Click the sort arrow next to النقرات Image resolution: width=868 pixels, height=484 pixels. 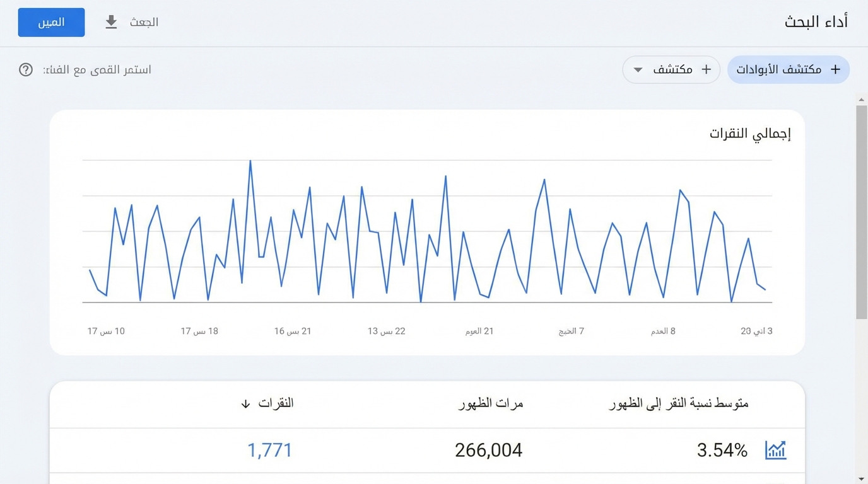(245, 403)
